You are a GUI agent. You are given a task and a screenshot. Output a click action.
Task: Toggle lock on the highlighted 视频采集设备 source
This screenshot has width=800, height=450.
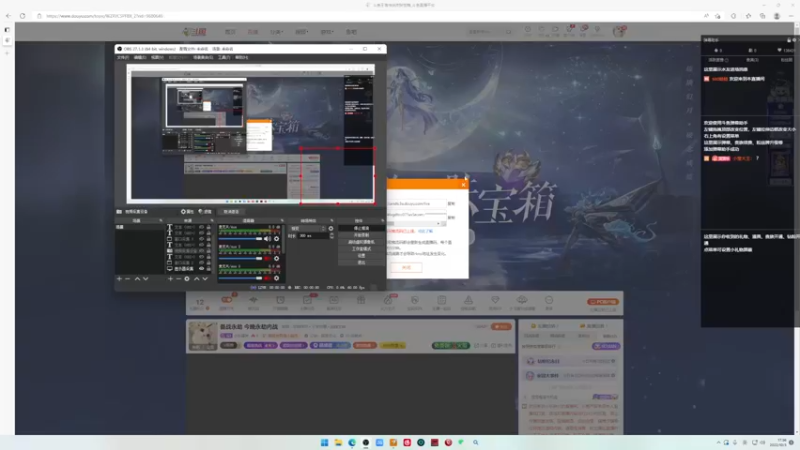coord(209,251)
